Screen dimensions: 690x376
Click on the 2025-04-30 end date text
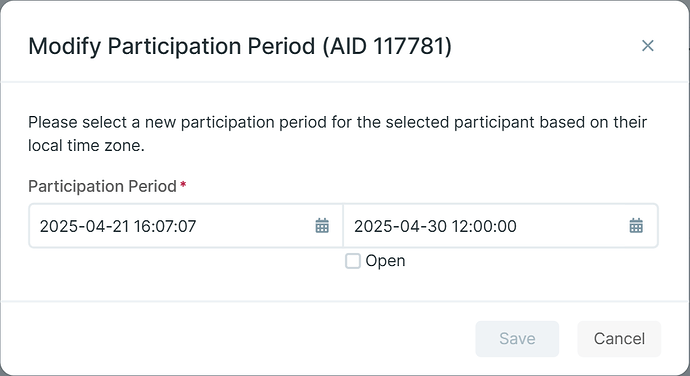click(x=400, y=226)
